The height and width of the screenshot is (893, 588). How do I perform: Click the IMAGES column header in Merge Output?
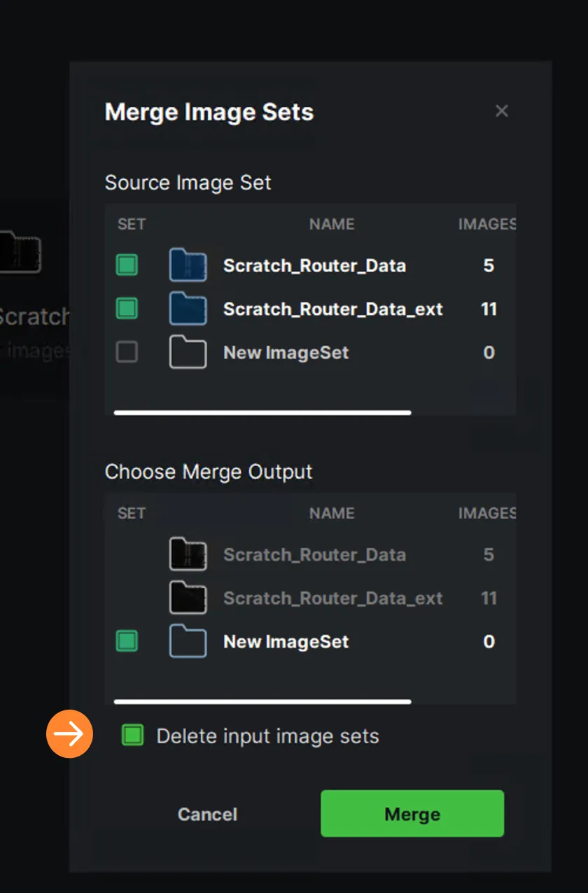click(487, 513)
